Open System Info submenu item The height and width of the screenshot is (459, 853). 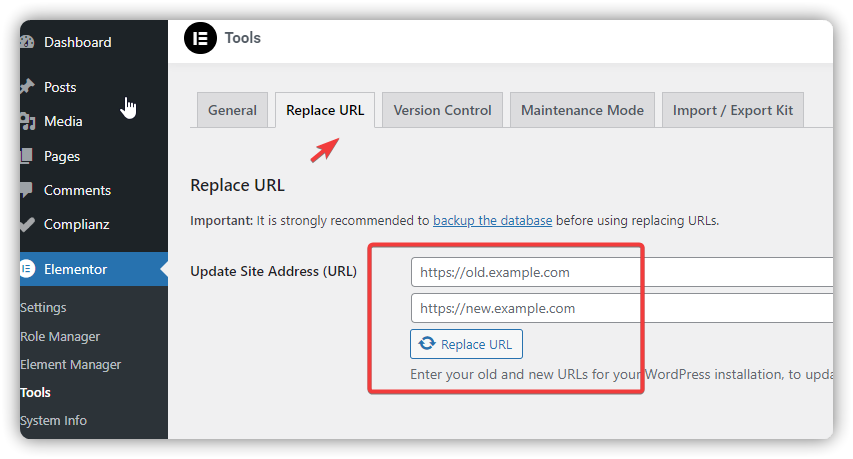coord(53,420)
